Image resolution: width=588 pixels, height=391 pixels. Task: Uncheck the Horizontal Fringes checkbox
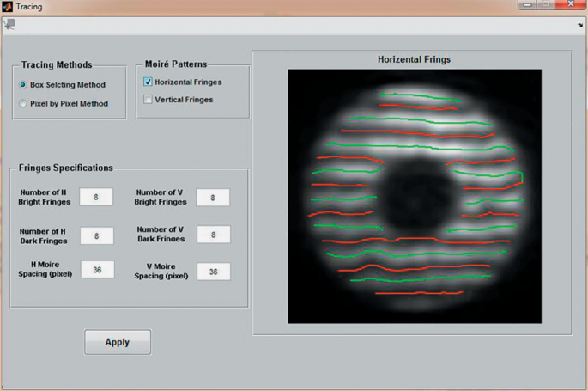pos(149,82)
